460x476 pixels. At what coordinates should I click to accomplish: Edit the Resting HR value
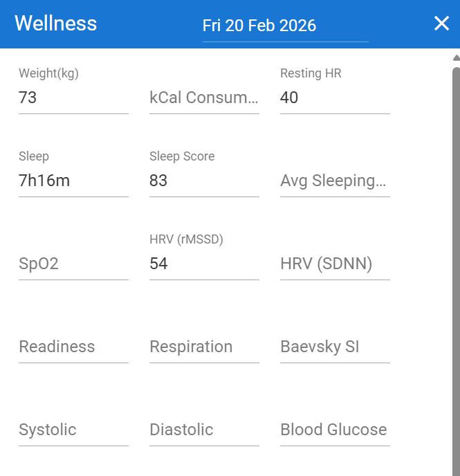click(x=335, y=98)
